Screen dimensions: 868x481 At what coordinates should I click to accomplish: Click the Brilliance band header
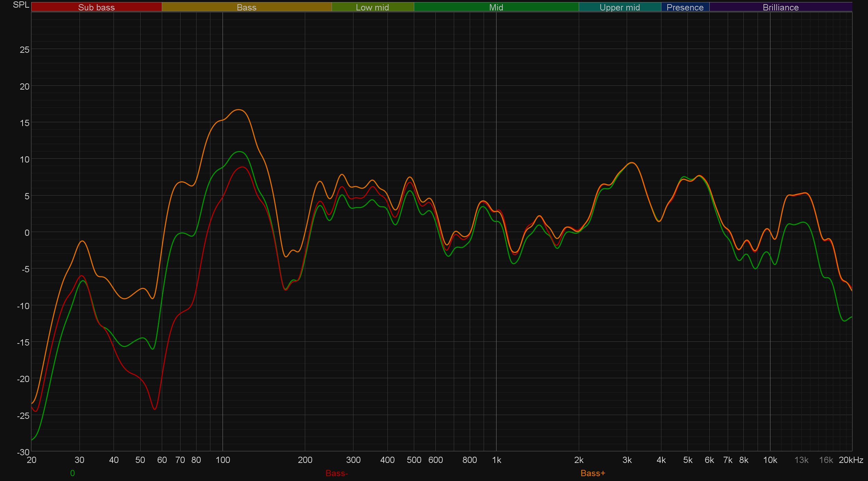pyautogui.click(x=781, y=7)
